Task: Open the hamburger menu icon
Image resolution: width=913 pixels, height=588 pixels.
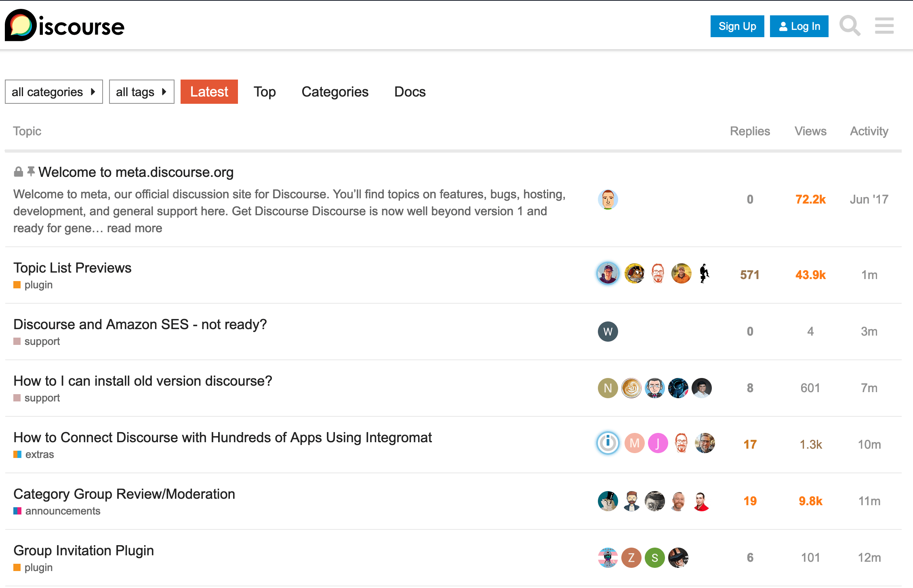Action: [x=884, y=26]
